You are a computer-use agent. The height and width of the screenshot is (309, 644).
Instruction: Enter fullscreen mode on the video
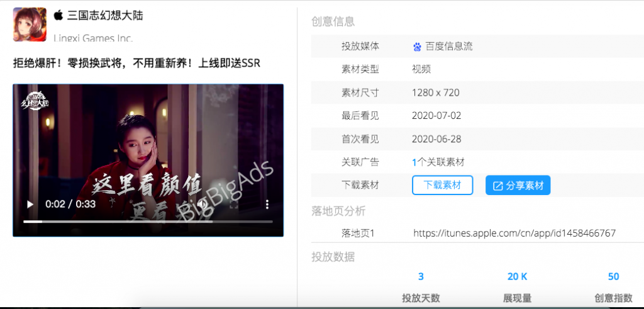tap(234, 205)
